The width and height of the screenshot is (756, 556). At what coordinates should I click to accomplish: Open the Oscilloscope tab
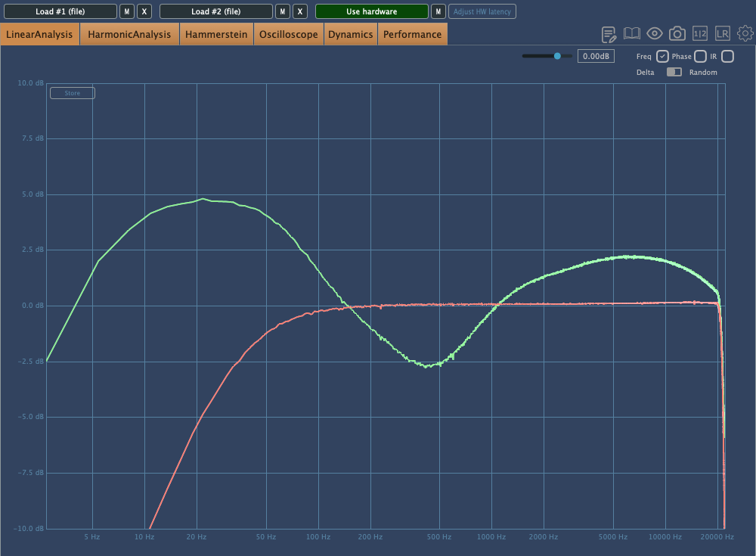[x=288, y=34]
